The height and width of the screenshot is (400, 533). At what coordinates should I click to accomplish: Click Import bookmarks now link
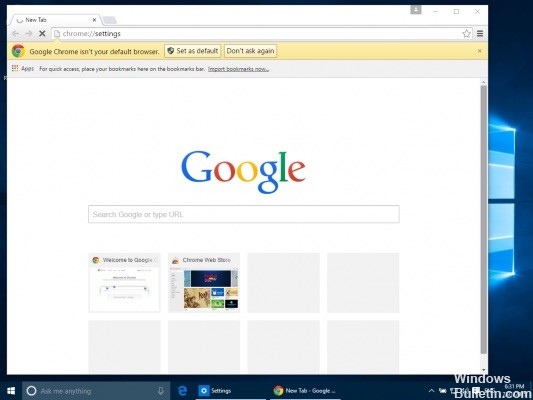(x=238, y=69)
